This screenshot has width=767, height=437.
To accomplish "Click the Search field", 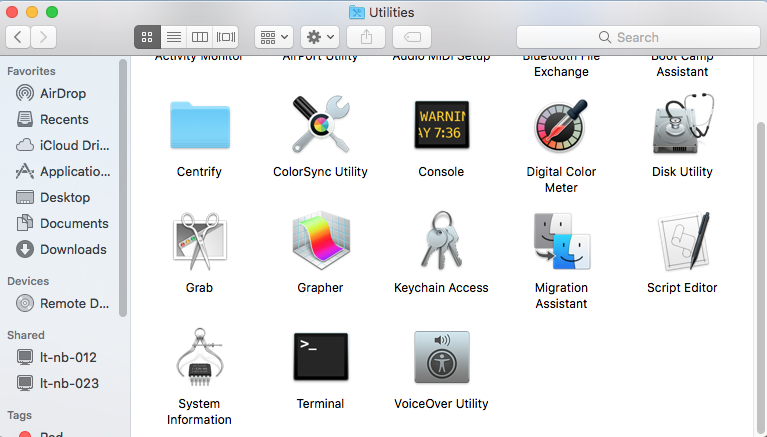I will point(638,37).
